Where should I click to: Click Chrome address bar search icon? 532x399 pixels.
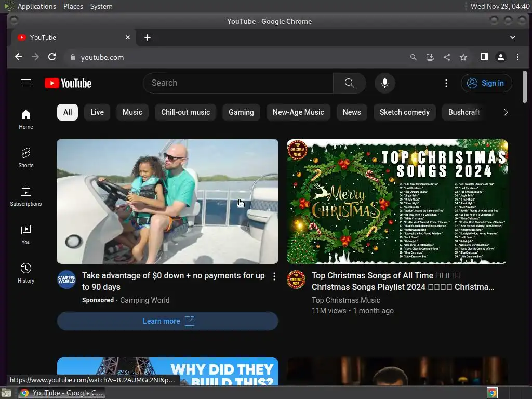pyautogui.click(x=413, y=57)
